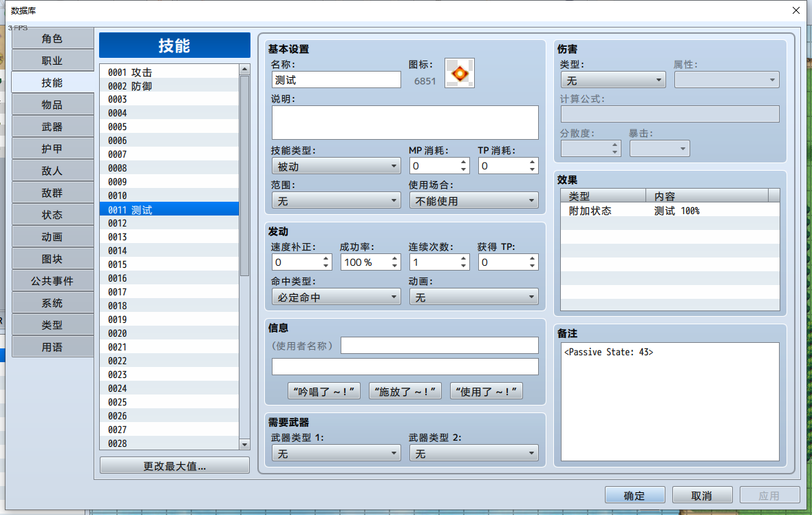The height and width of the screenshot is (515, 812).
Task: Switch to the 类型 tab
Action: click(52, 325)
